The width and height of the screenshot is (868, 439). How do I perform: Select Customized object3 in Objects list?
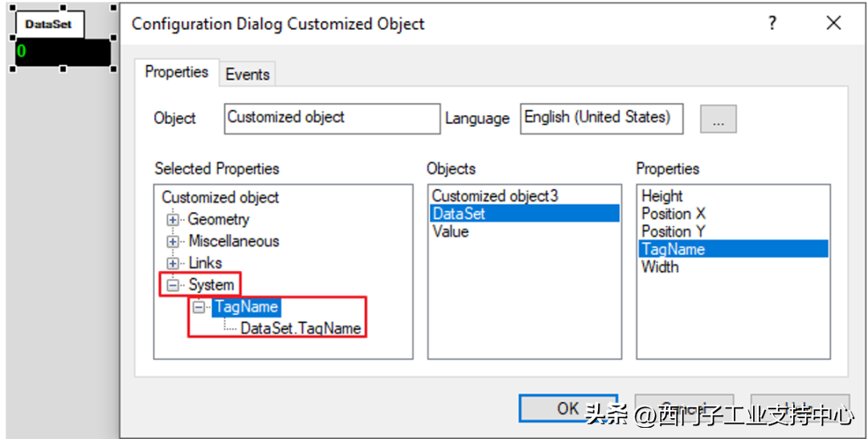pos(495,195)
